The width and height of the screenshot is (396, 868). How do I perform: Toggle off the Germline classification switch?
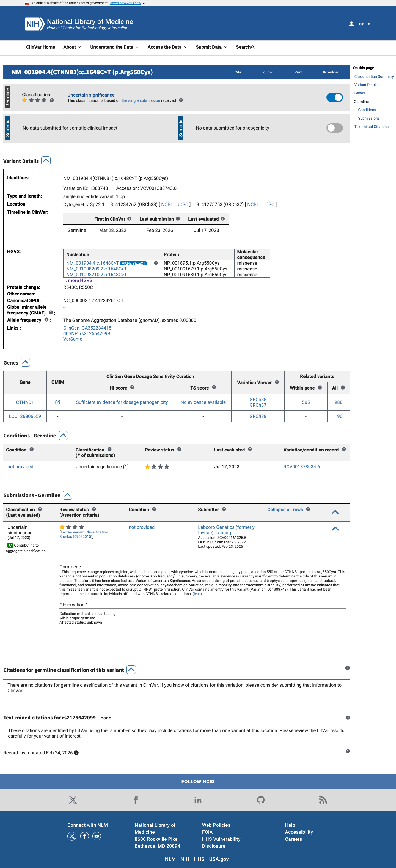point(334,97)
